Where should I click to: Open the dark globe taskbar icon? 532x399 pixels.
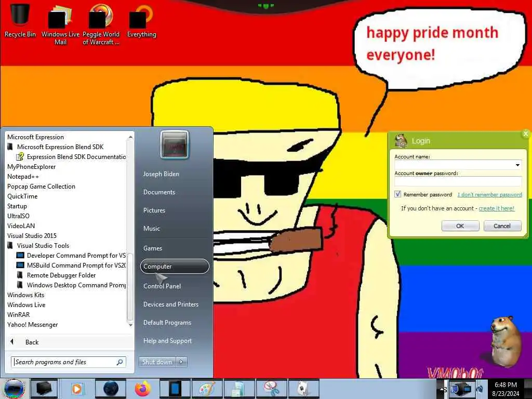[111, 389]
